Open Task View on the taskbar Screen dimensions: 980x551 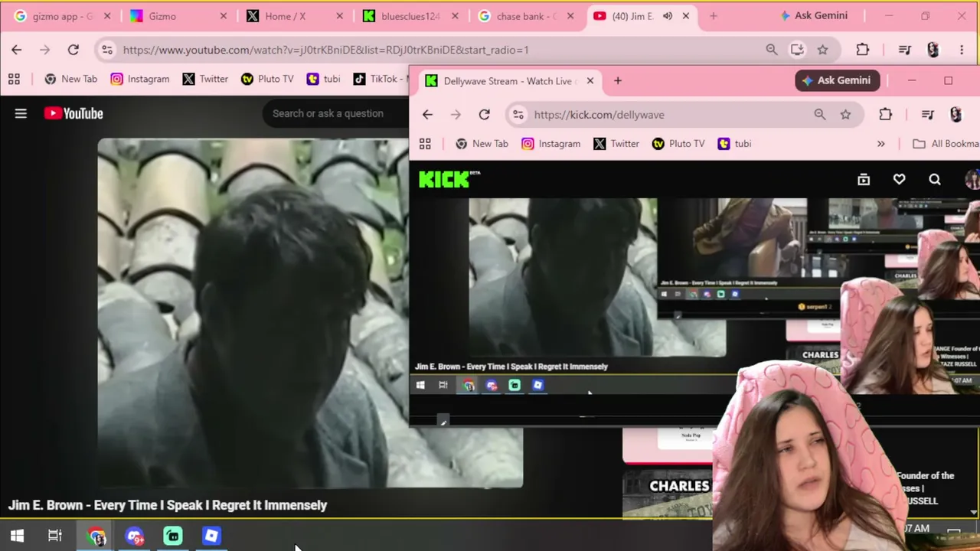coord(55,536)
